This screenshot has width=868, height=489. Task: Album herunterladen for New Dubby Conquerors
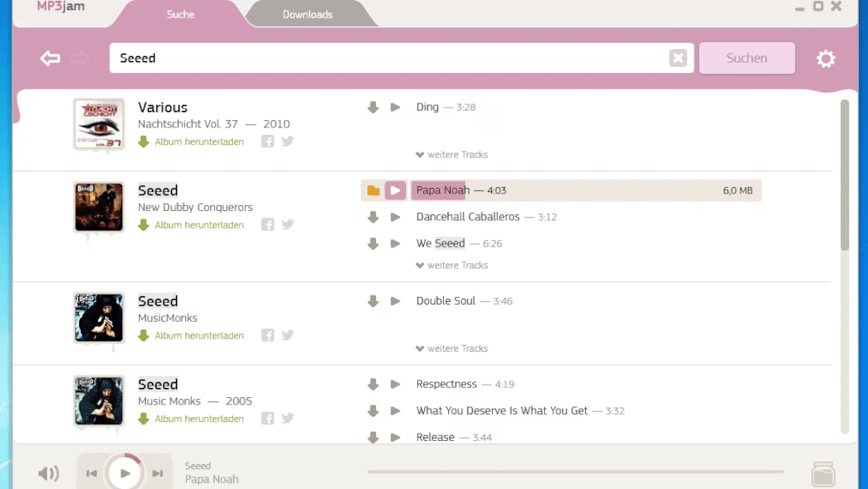(191, 225)
